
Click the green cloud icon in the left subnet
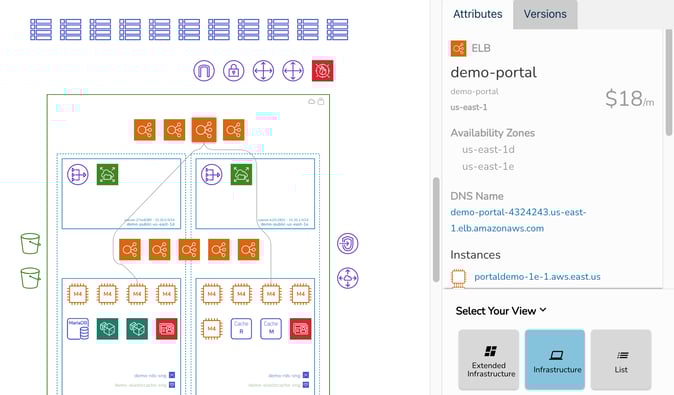107,175
